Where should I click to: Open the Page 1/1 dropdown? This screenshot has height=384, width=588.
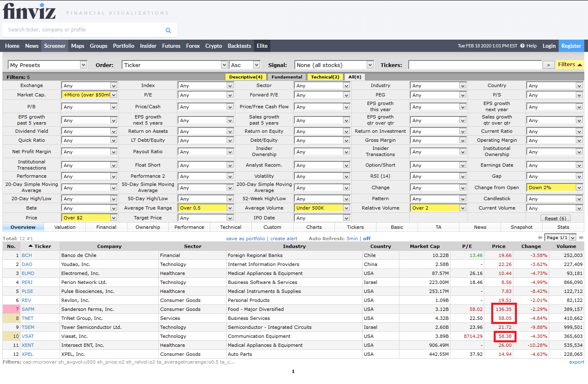(561, 237)
